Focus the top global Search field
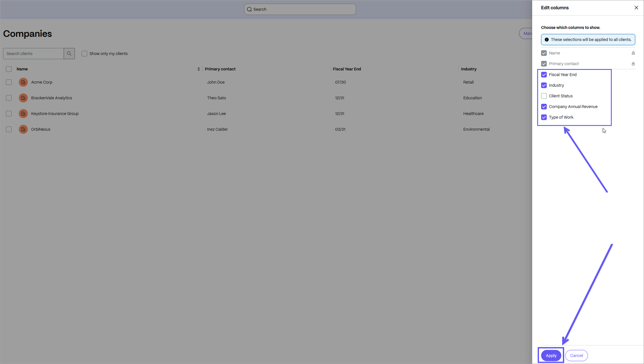 click(x=300, y=9)
